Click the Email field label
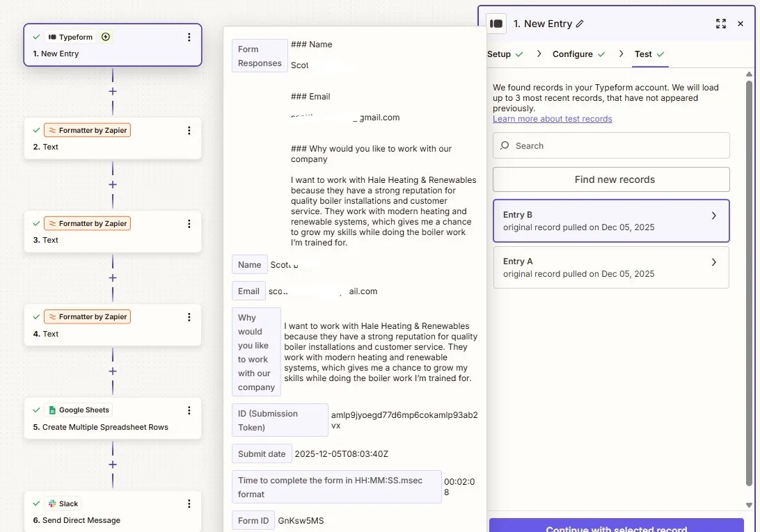 pyautogui.click(x=248, y=291)
